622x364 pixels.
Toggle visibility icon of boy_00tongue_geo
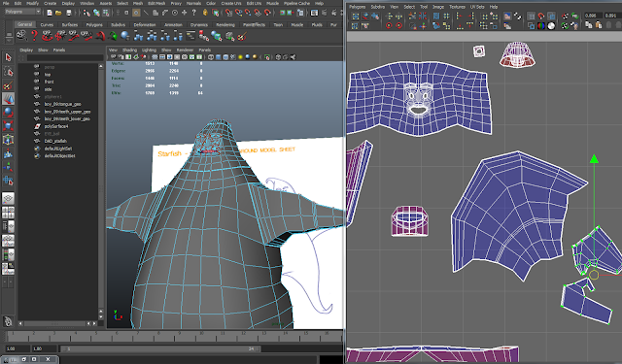coord(37,104)
